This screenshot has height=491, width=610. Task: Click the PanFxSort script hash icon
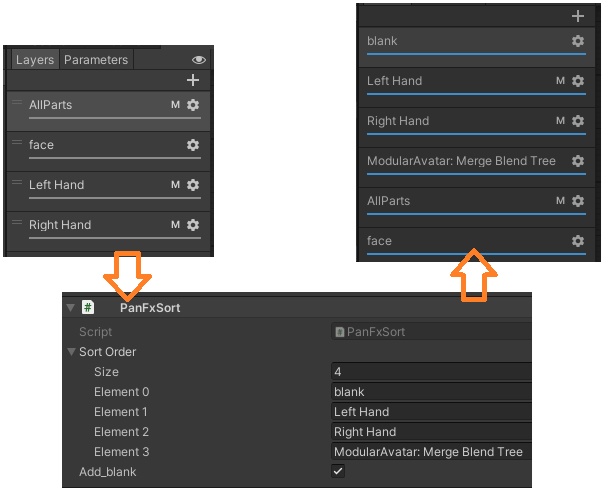(88, 308)
